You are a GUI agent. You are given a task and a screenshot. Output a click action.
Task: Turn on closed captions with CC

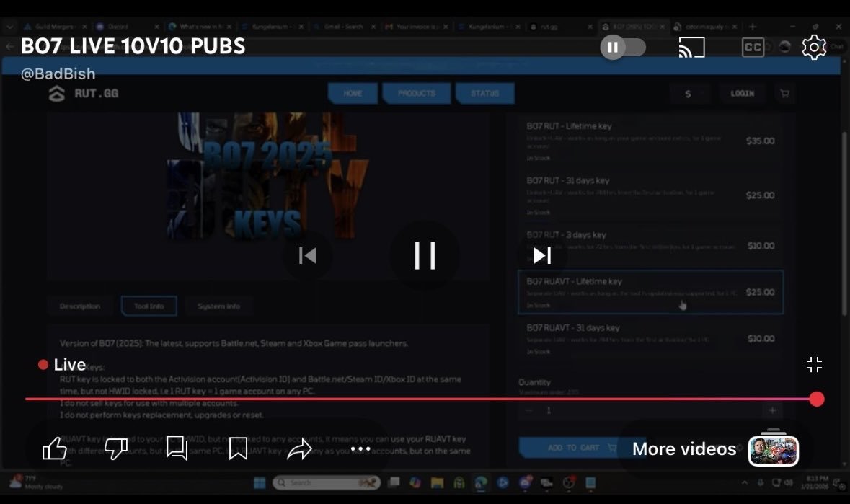tap(753, 47)
